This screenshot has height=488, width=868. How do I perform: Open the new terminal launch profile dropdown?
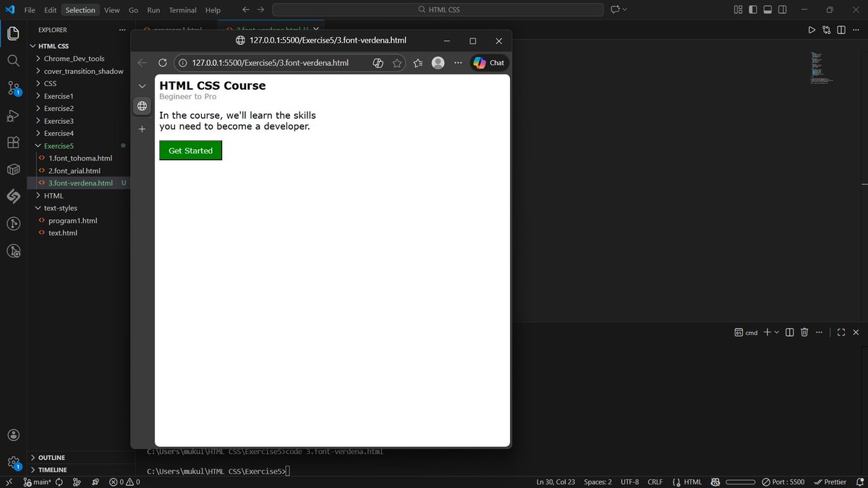tap(777, 332)
